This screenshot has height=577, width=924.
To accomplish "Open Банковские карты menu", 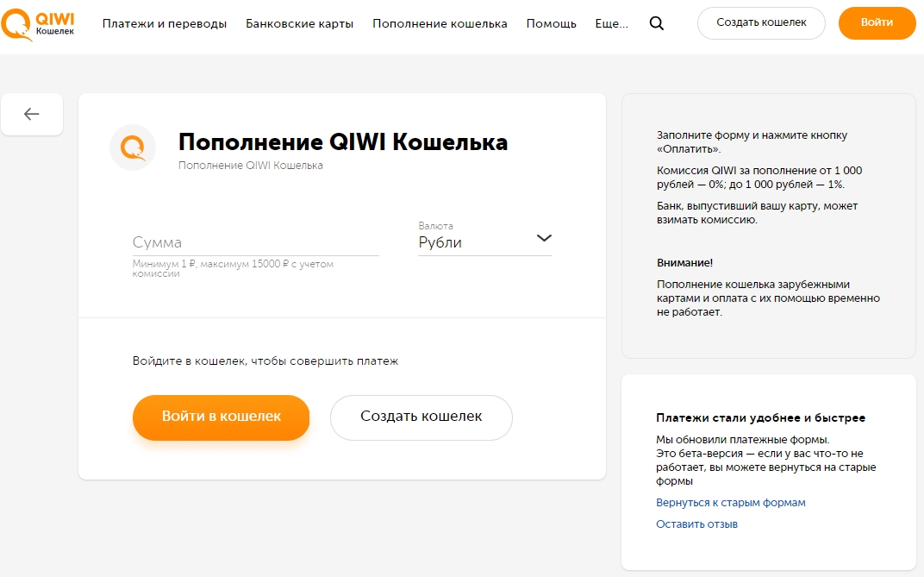I will tap(299, 23).
